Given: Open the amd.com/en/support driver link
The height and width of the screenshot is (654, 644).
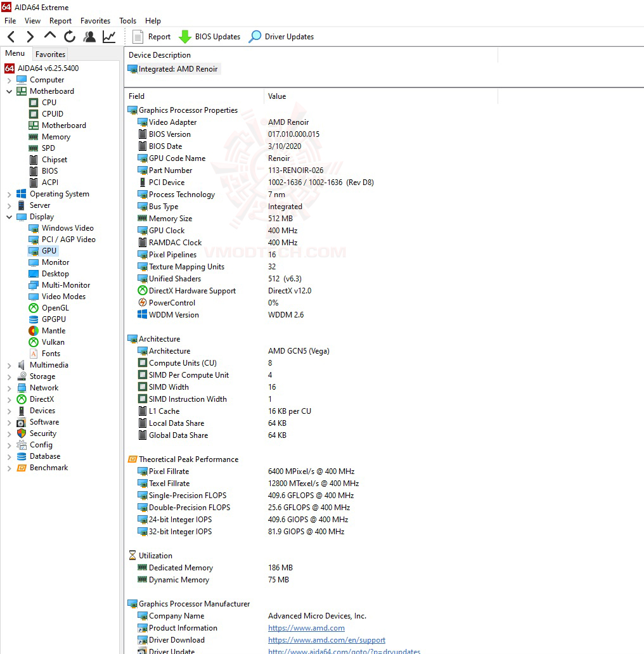Looking at the screenshot, I should (x=326, y=640).
